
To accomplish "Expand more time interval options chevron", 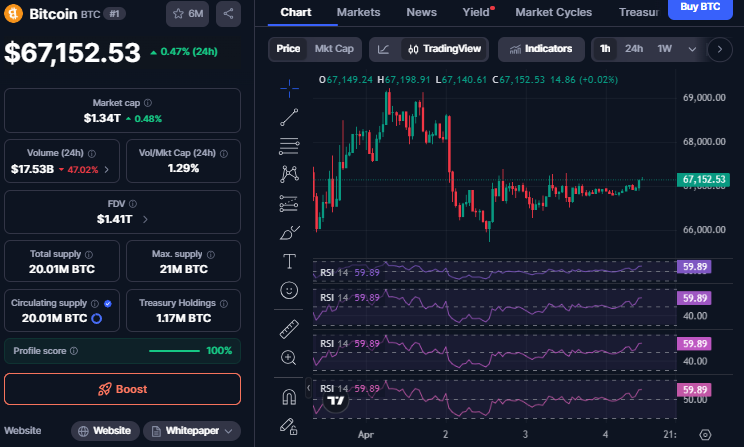I will 692,49.
